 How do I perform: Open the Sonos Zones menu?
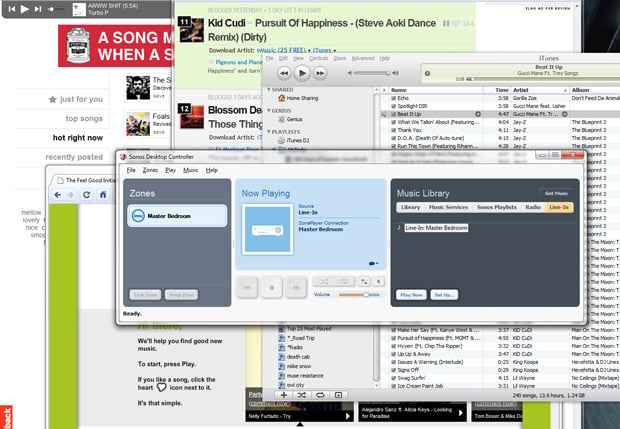[x=150, y=170]
